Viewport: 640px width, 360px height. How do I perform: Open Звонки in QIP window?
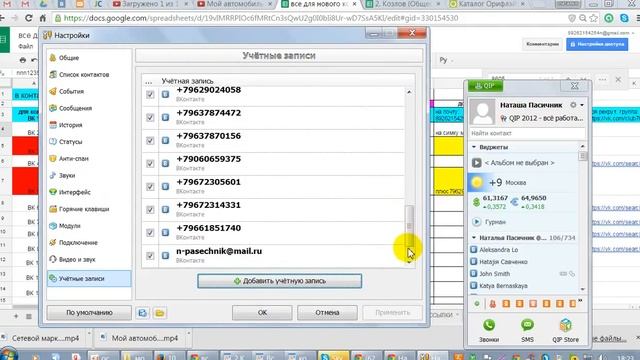489,330
